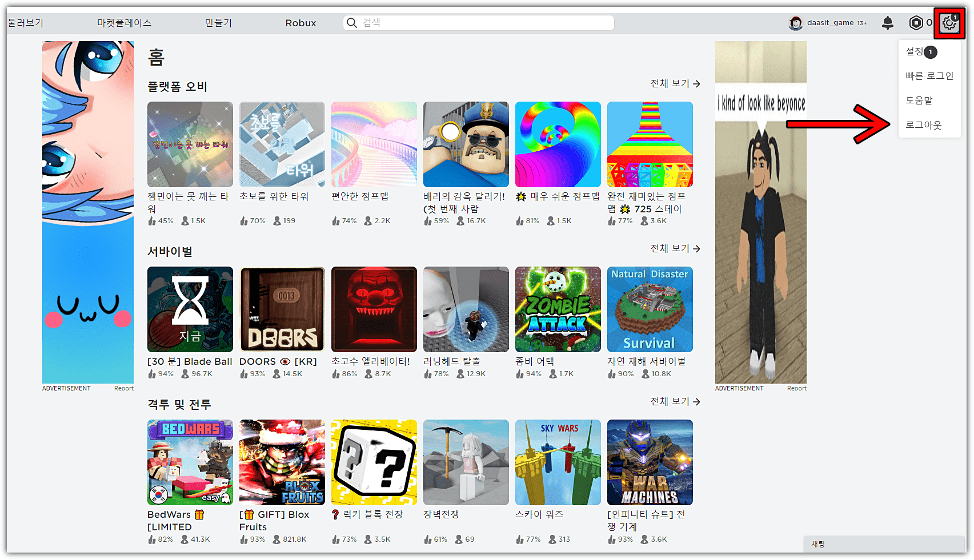Open the 초고수 엘리베이터 thumbnail
This screenshot has height=560, width=974.
pyautogui.click(x=374, y=309)
